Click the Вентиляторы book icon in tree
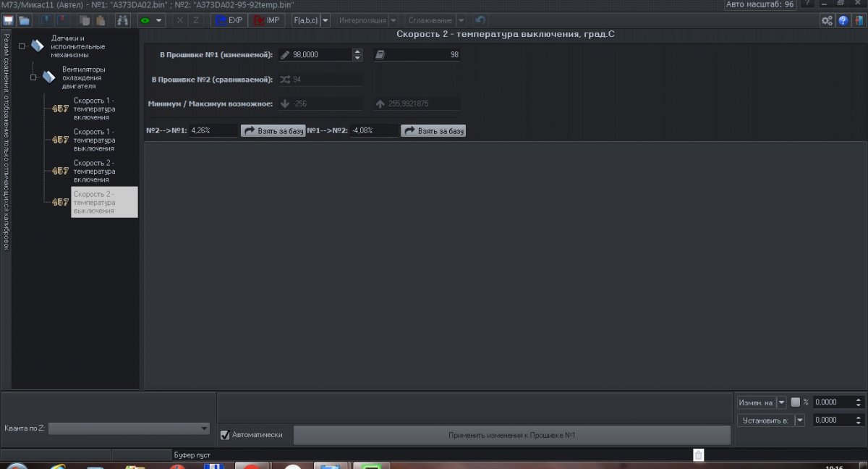This screenshot has height=469, width=868. [49, 77]
